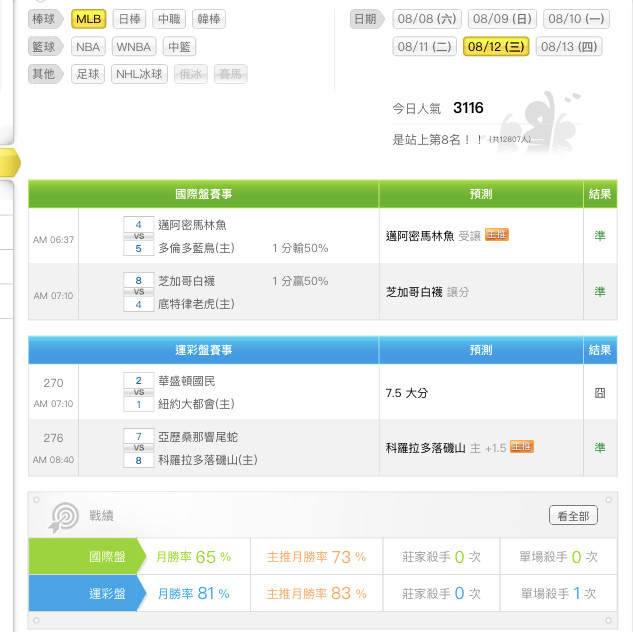Click 國際盤 莊家殺手 0 次
This screenshot has width=633, height=632.
click(441, 557)
